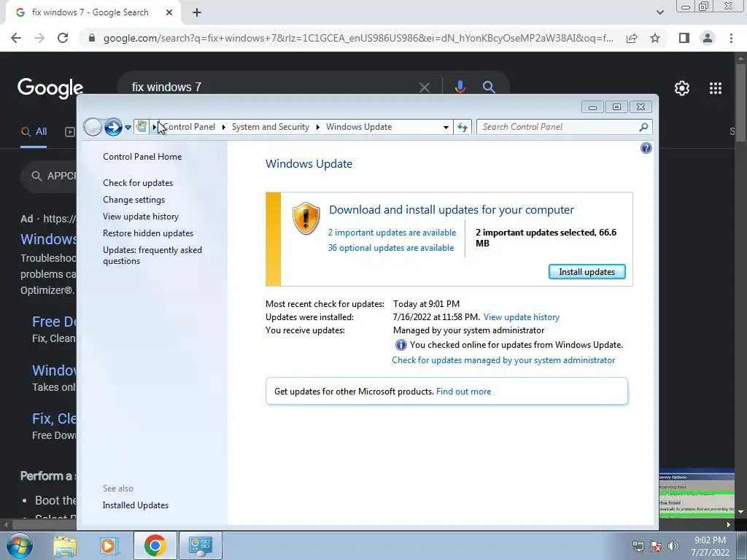Open Restore hidden updates
This screenshot has height=560, width=747.
(148, 233)
